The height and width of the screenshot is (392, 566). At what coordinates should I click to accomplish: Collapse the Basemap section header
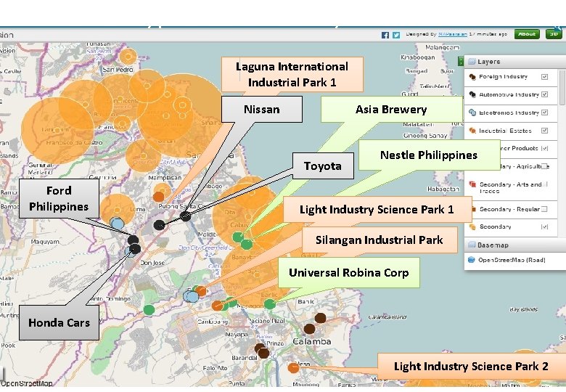[514, 245]
